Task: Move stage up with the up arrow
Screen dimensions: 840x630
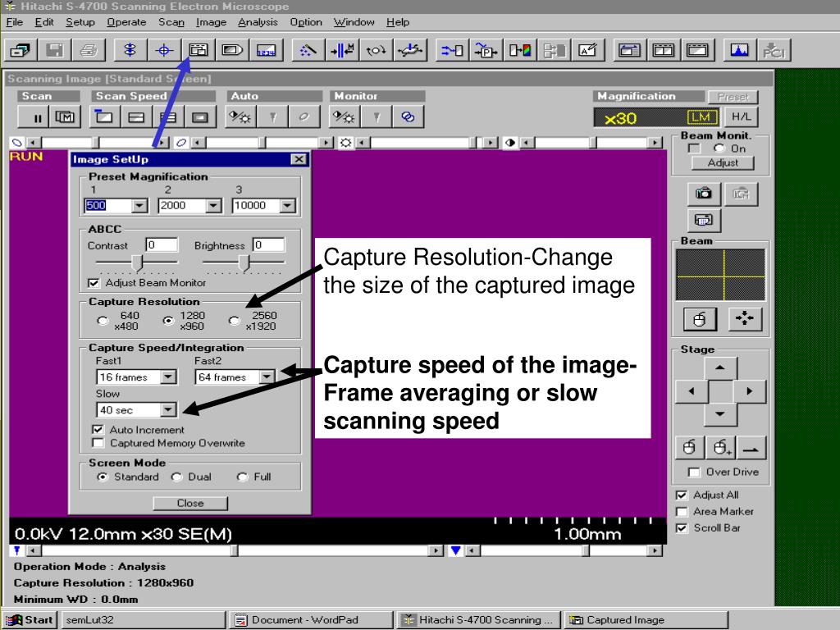Action: [720, 368]
